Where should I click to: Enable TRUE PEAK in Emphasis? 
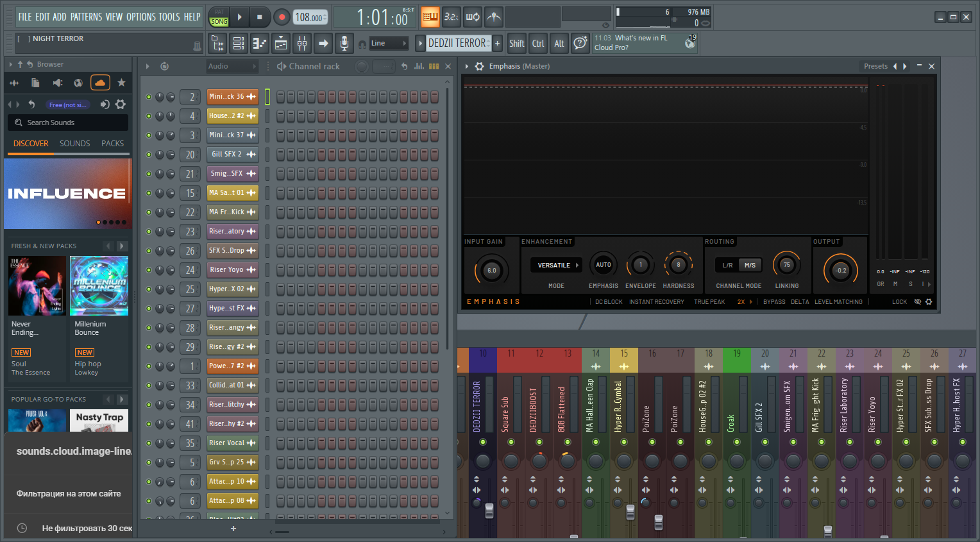(709, 302)
